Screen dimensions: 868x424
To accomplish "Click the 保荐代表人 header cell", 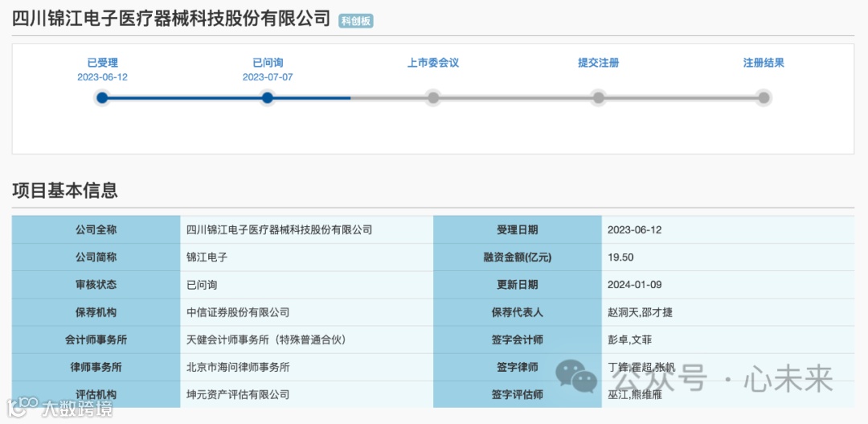I will coord(518,313).
